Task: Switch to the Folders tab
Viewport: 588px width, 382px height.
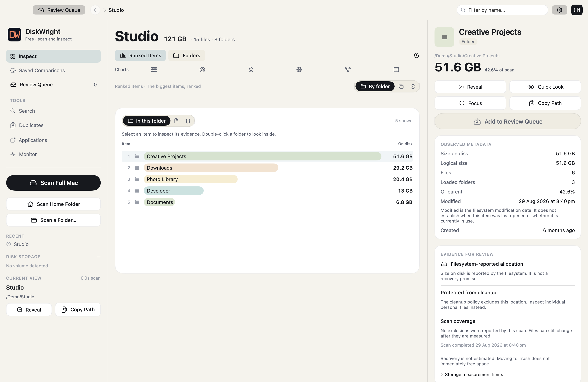Action: point(187,55)
